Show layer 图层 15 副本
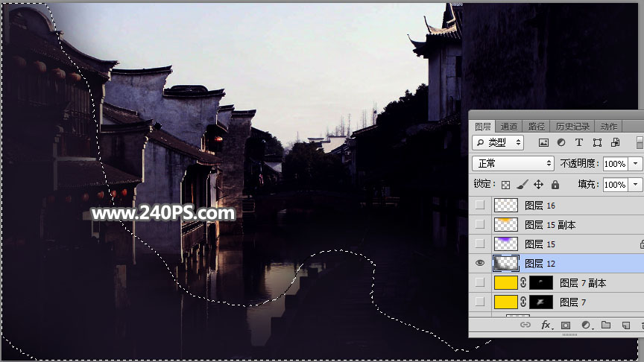Image resolution: width=644 pixels, height=362 pixels. [x=480, y=224]
